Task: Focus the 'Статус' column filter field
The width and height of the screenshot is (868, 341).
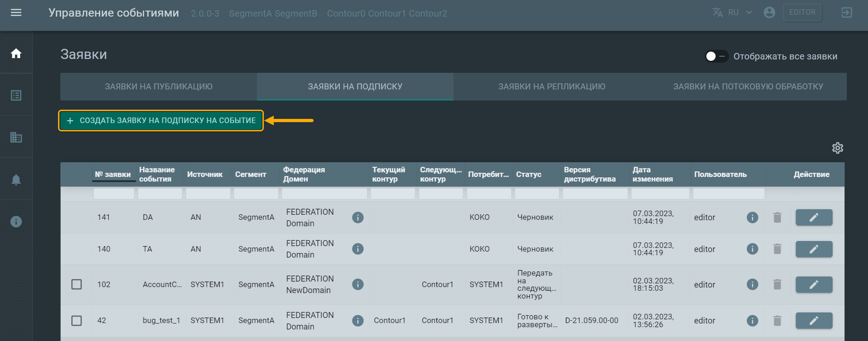Action: (x=536, y=194)
